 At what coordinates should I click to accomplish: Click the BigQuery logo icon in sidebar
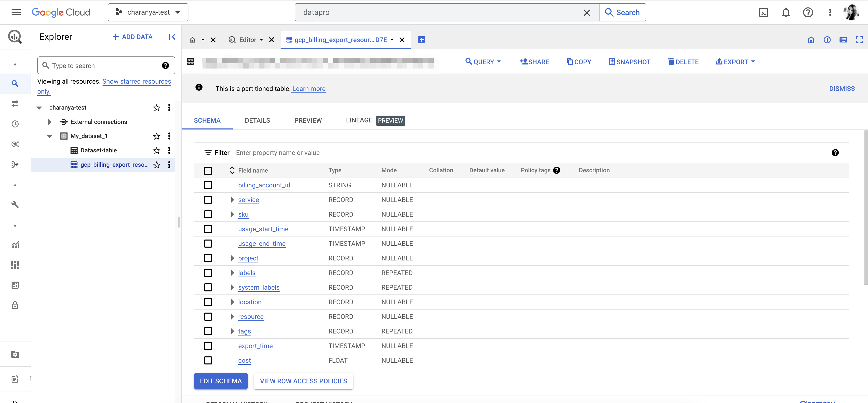(15, 37)
